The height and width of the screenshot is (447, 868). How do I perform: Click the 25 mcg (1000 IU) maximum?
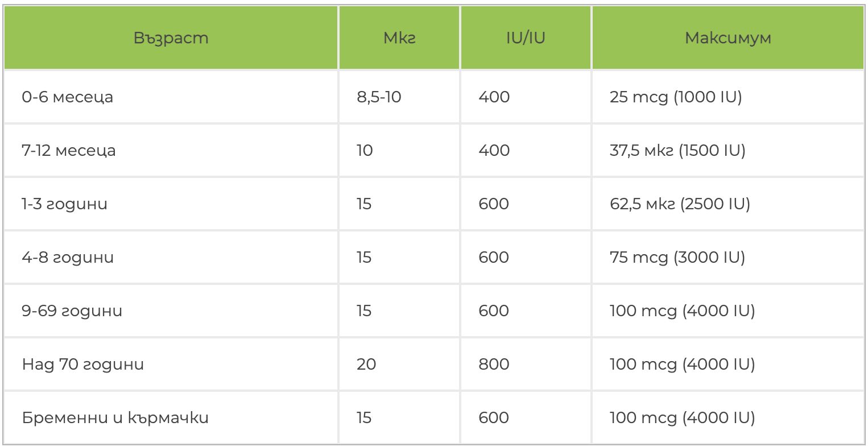click(x=676, y=97)
